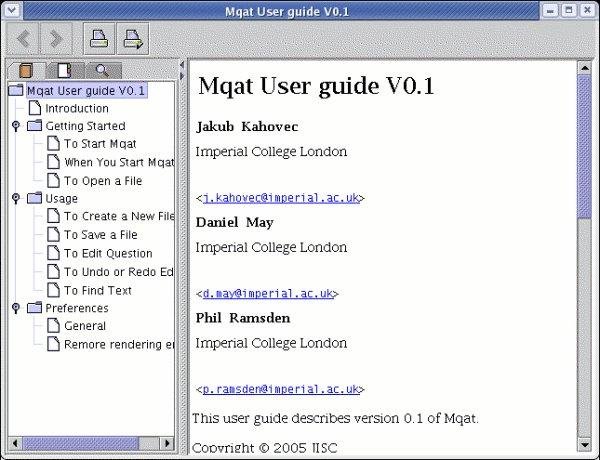Select Mqat User guide V0.1 root node
The height and width of the screenshot is (460, 600).
click(86, 91)
